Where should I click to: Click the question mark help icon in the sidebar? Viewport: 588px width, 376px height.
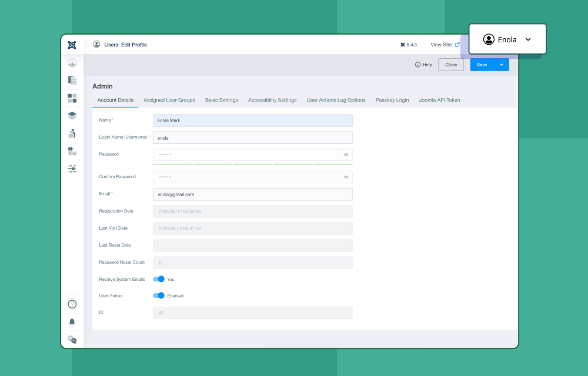pos(72,304)
